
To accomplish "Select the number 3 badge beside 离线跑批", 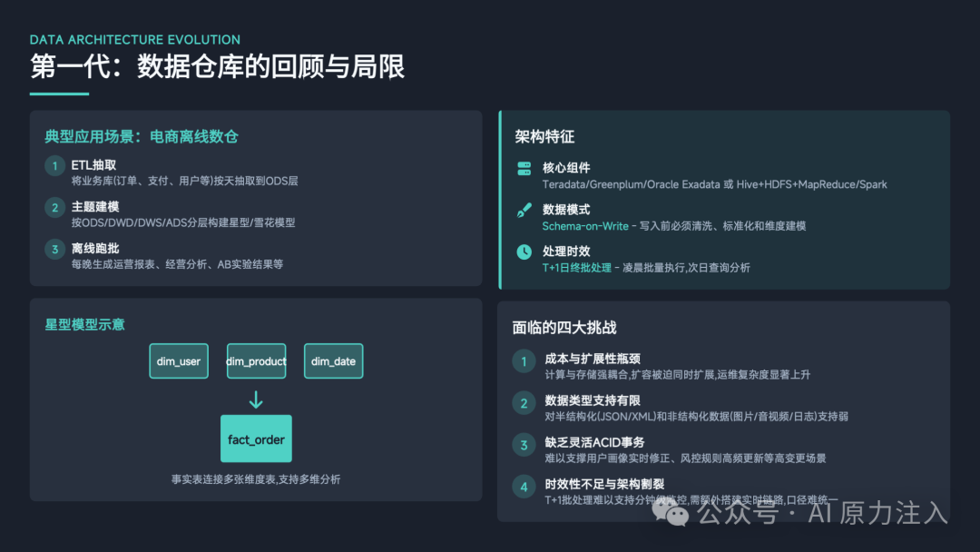I will coord(55,250).
